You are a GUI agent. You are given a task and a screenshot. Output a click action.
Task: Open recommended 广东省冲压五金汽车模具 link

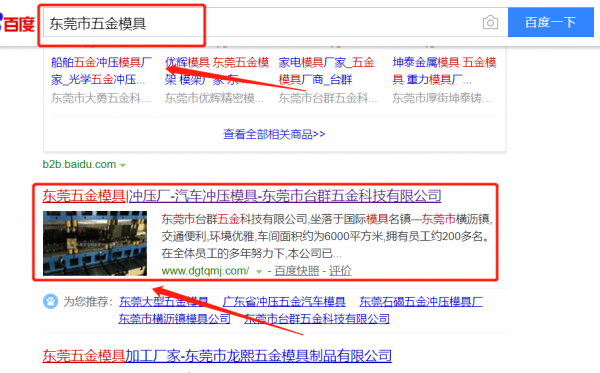coord(284,301)
